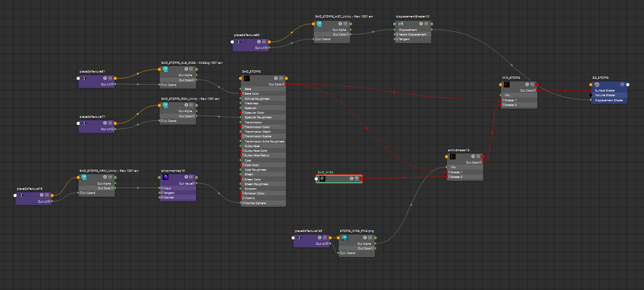Expand Base Color attribute on SHD_STOFFE
This screenshot has width=644, height=290.
[243, 94]
